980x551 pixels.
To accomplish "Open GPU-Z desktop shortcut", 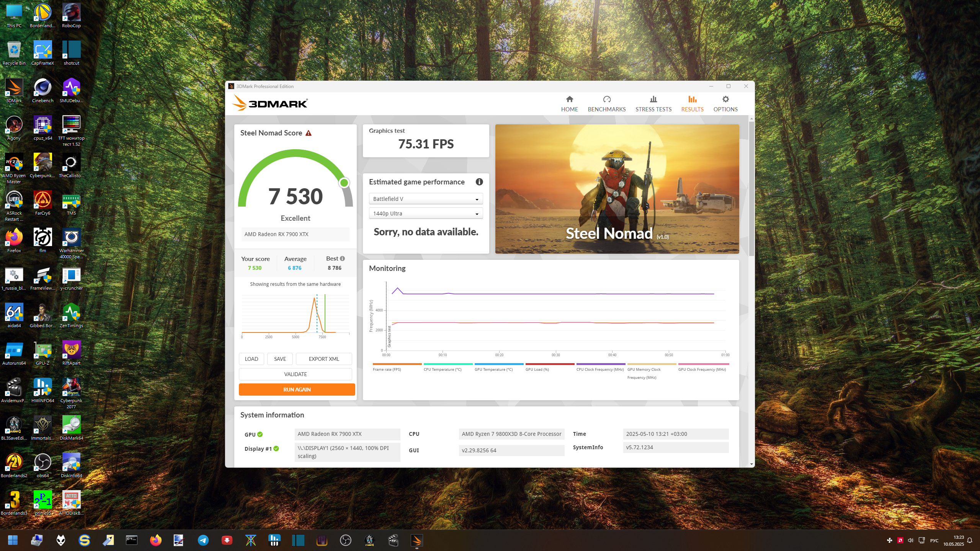I will (x=42, y=350).
